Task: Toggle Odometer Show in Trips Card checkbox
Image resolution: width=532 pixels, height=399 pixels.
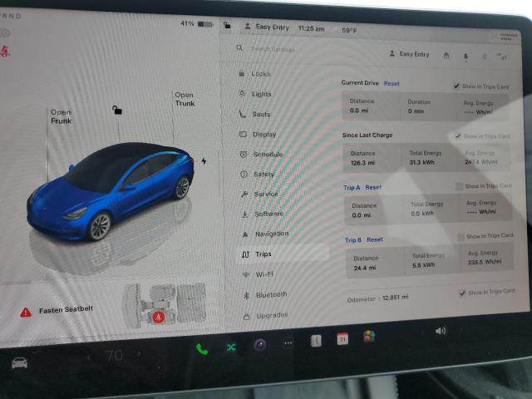Action: [x=462, y=293]
